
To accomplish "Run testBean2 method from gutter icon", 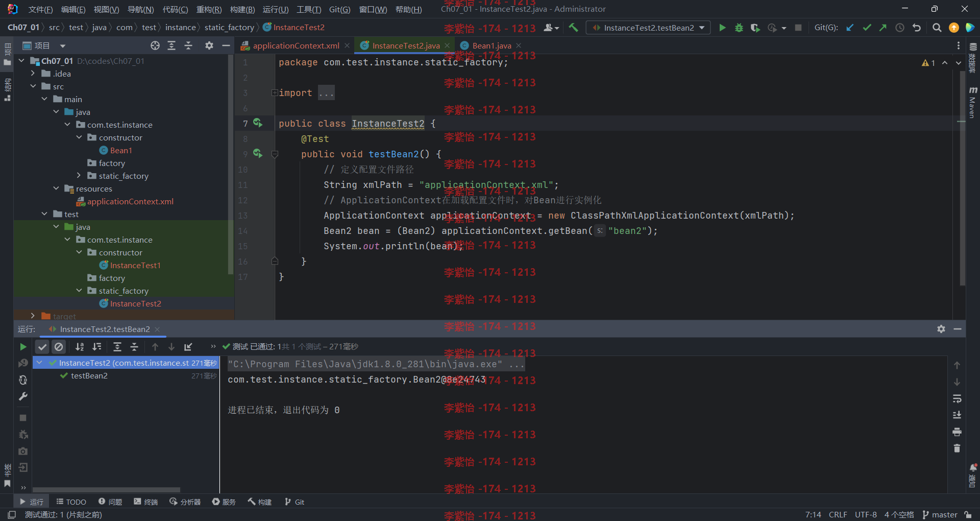I will [x=258, y=154].
